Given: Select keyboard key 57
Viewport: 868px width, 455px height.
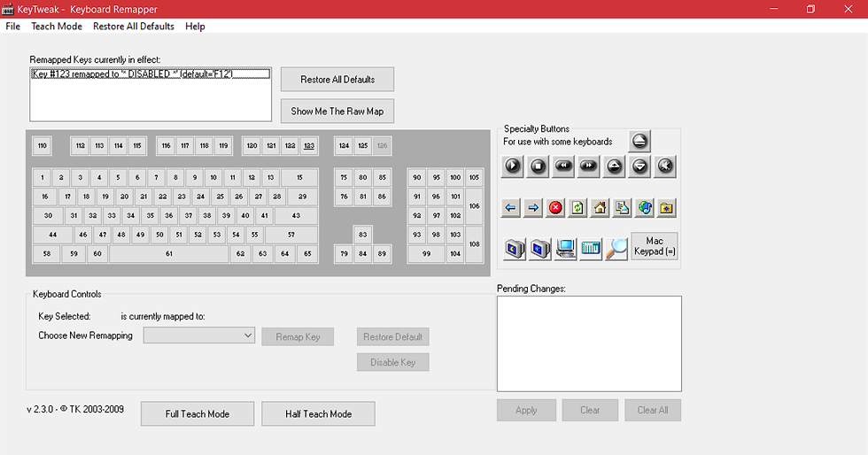Looking at the screenshot, I should 291,235.
